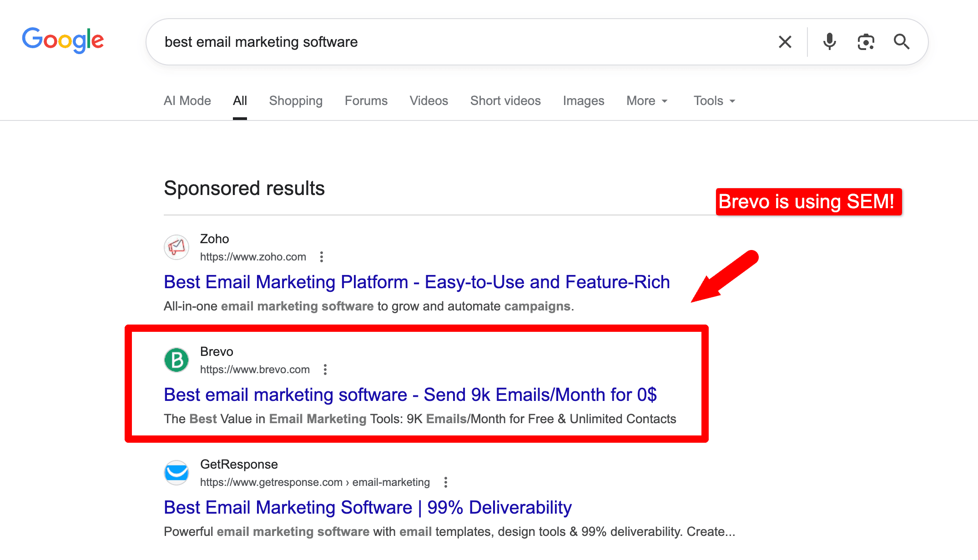Viewport: 978px width, 560px height.
Task: Open Google Lens image search
Action: pos(866,42)
